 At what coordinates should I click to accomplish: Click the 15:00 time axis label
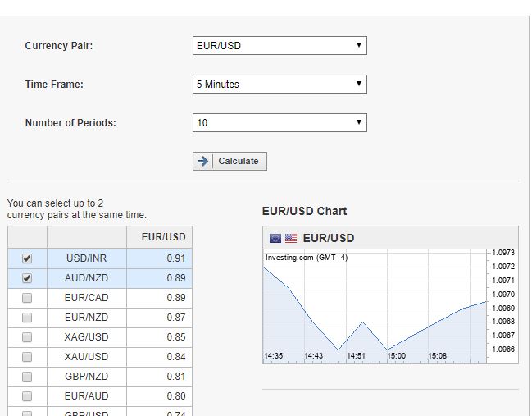coord(396,356)
